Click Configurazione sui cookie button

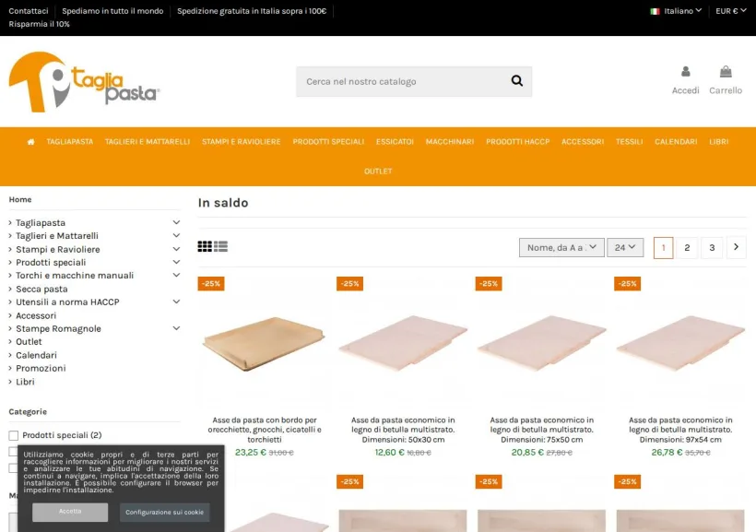point(164,513)
